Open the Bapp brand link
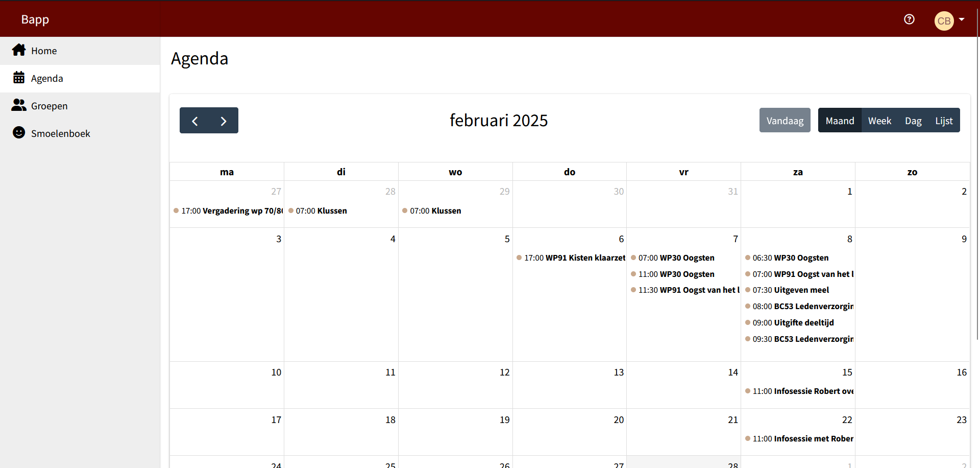 pyautogui.click(x=35, y=19)
